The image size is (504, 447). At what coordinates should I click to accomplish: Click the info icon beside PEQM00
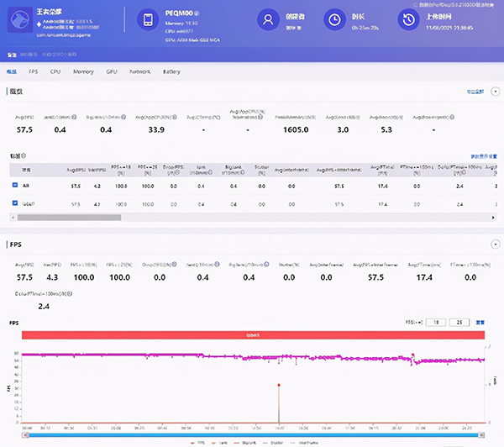(197, 14)
